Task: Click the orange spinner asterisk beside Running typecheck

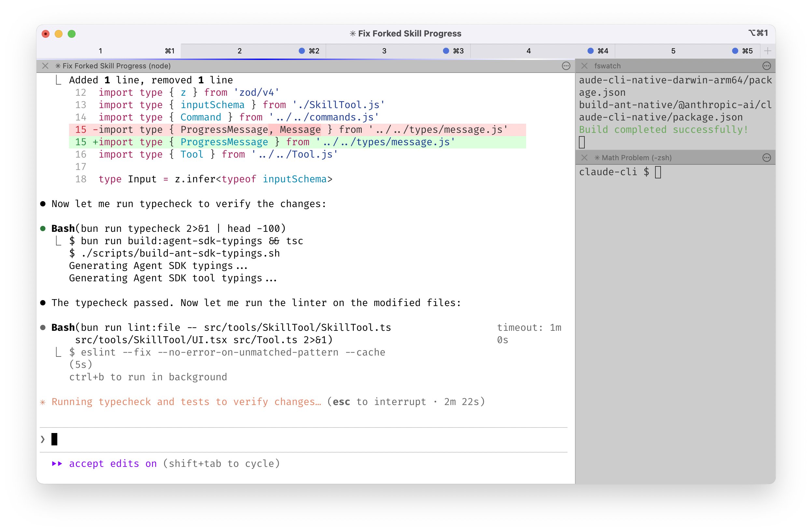Action: click(43, 402)
